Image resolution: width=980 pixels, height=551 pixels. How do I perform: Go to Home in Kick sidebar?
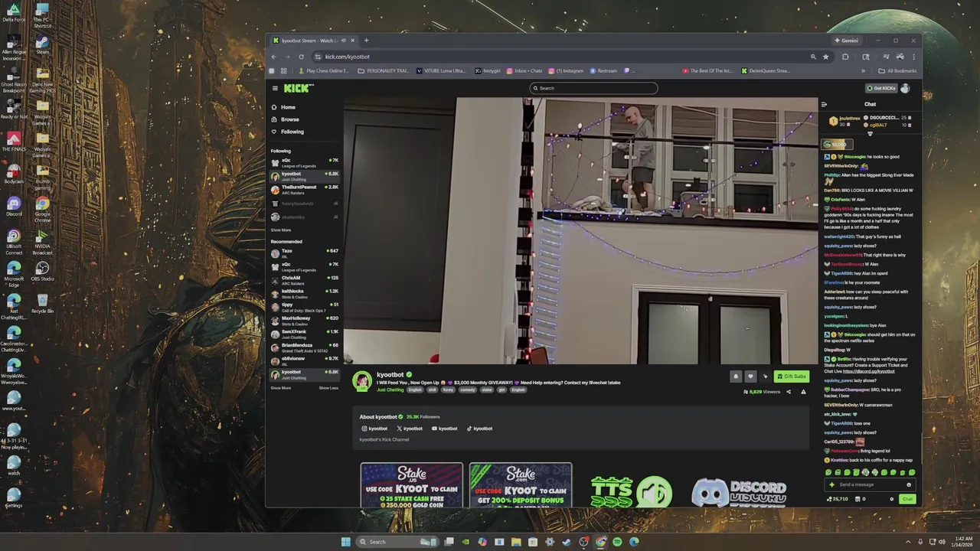coord(288,107)
